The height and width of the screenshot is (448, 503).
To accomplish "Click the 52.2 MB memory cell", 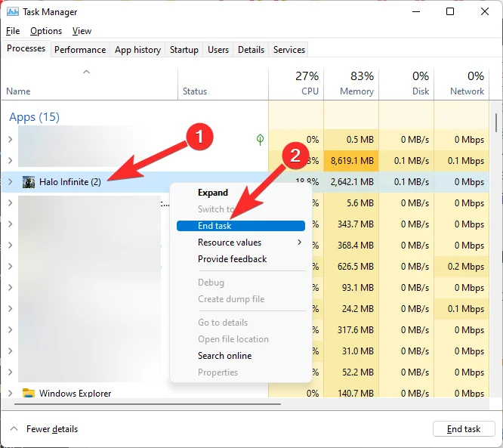I will coord(351,372).
